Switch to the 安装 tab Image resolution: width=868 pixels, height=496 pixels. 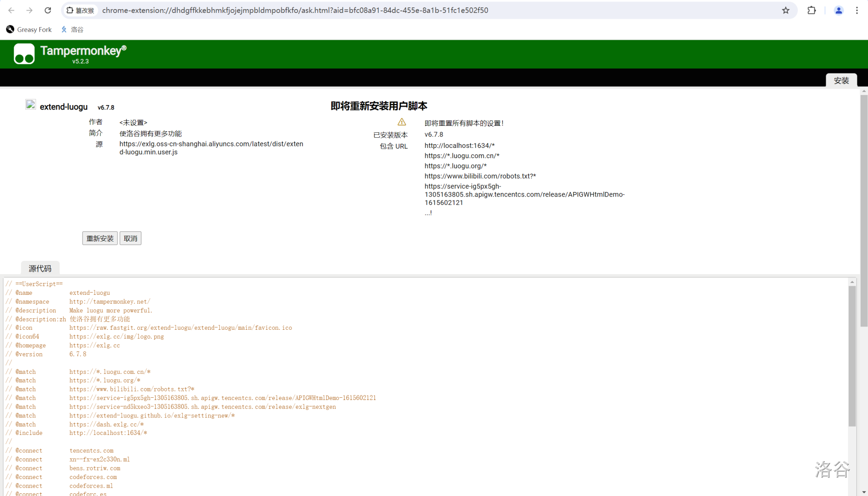click(x=841, y=80)
